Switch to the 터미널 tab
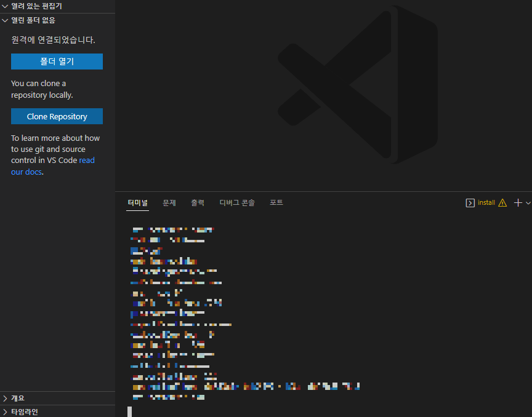532x417 pixels. [137, 203]
